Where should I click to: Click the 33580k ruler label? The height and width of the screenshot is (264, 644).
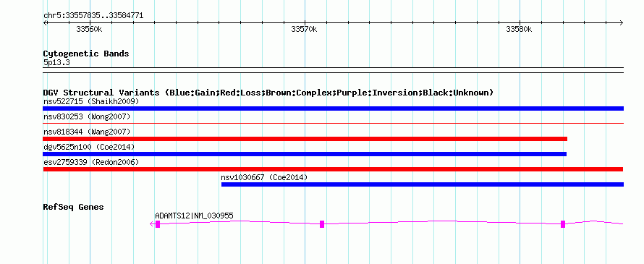(x=519, y=29)
